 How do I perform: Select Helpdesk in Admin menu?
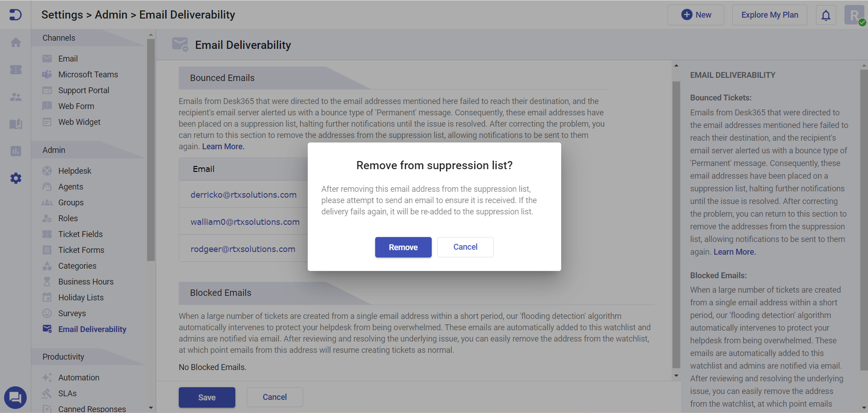point(75,171)
